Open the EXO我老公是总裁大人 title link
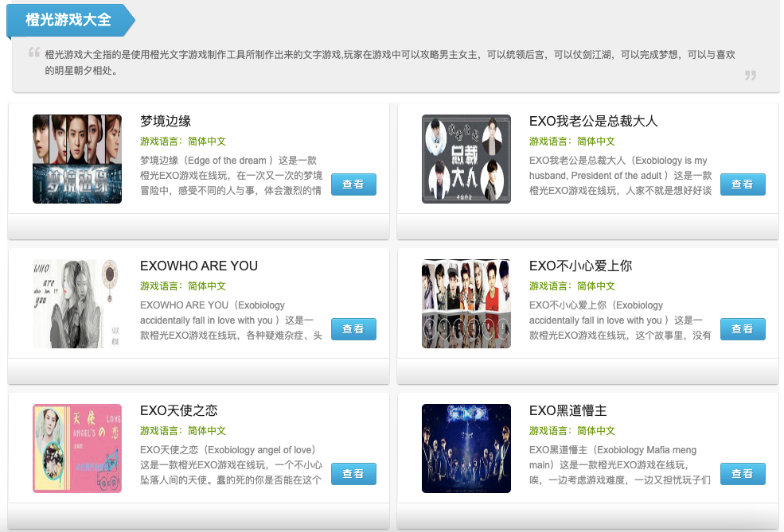The width and height of the screenshot is (784, 532). 593,121
